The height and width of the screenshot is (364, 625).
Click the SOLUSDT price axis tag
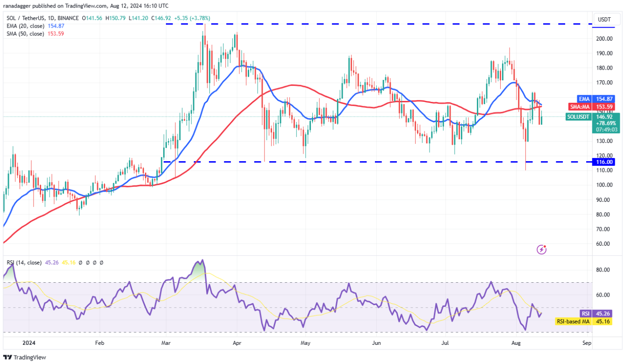coord(578,117)
